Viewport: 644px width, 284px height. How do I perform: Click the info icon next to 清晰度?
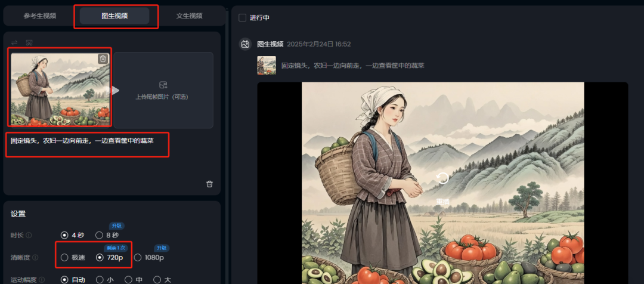click(35, 258)
